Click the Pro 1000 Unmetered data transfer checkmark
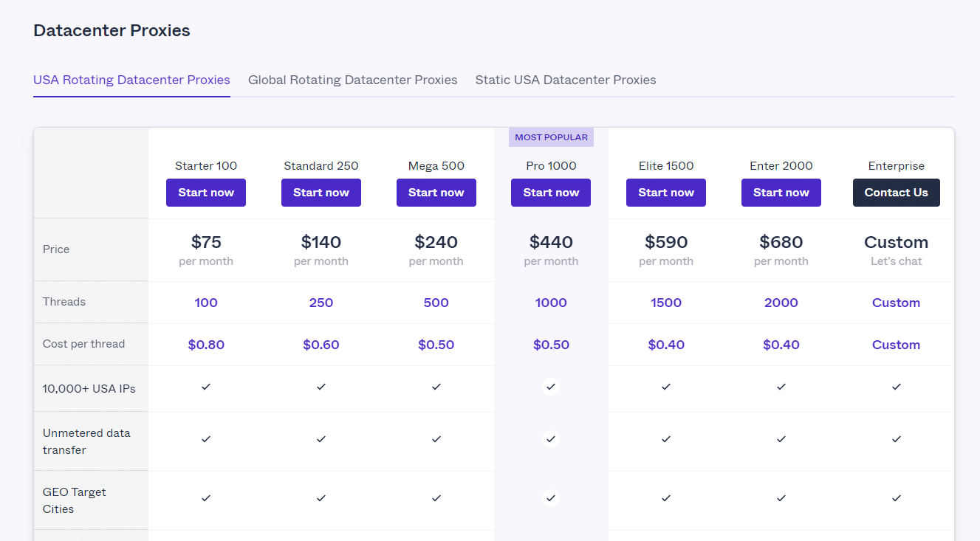The image size is (980, 541). [551, 439]
